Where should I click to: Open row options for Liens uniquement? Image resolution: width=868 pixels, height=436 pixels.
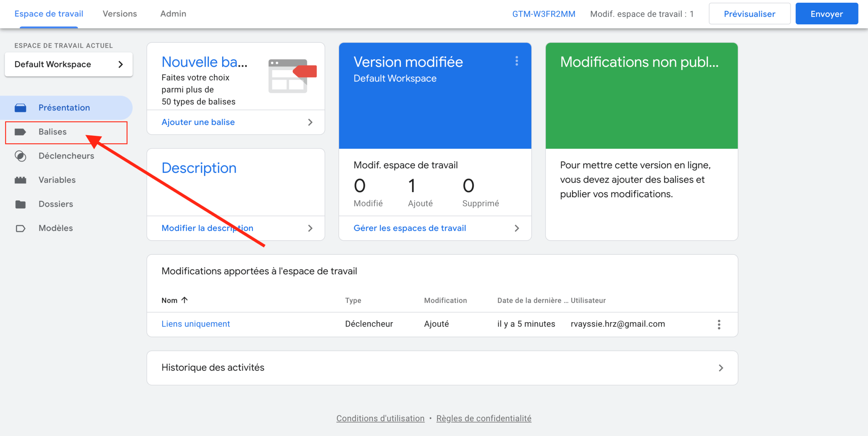[x=719, y=324]
